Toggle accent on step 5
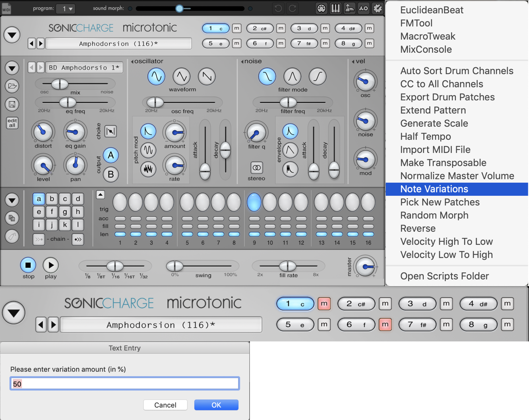 [x=187, y=219]
